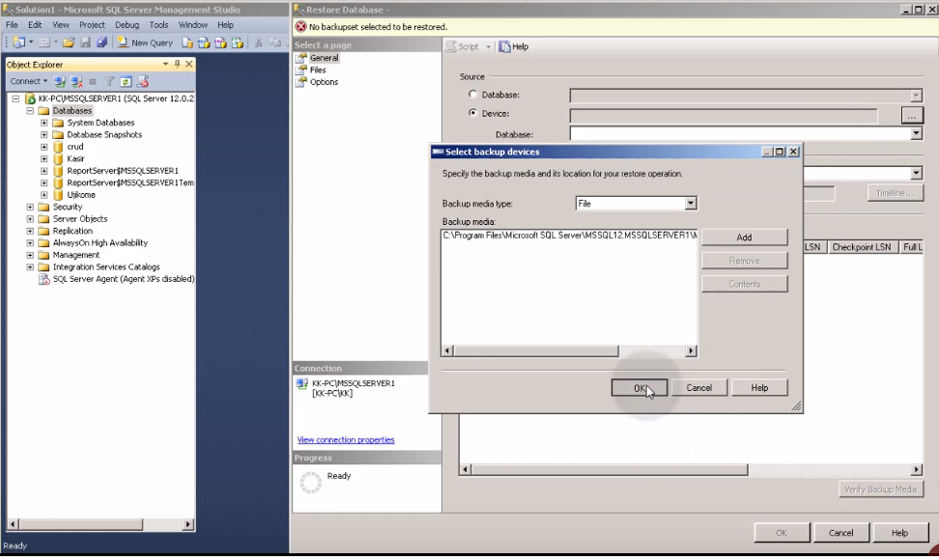Click Analysis Services DMX Query icon

pyautogui.click(x=220, y=42)
